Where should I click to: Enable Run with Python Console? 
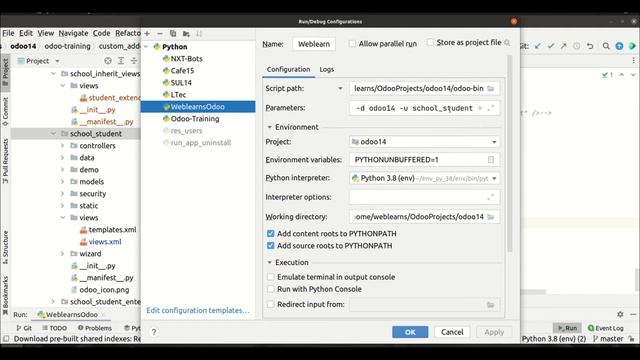pos(271,289)
